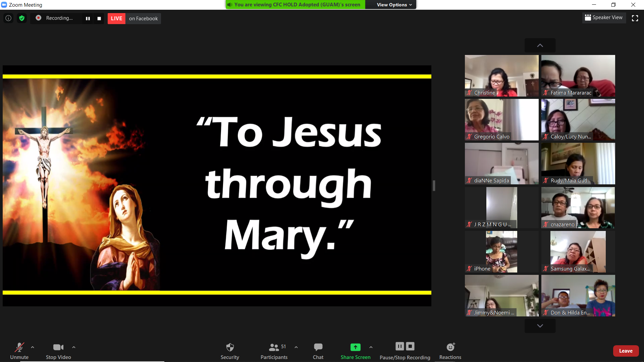The image size is (644, 362).
Task: Open the Reactions menu
Action: tap(450, 351)
